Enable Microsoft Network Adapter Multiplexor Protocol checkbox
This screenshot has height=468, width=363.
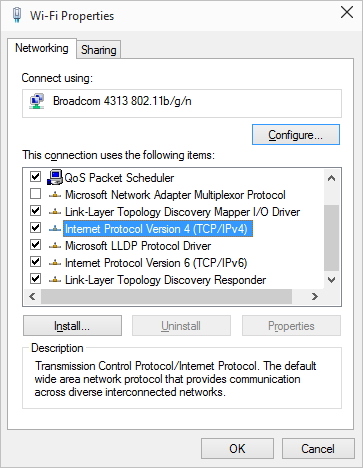coord(35,193)
